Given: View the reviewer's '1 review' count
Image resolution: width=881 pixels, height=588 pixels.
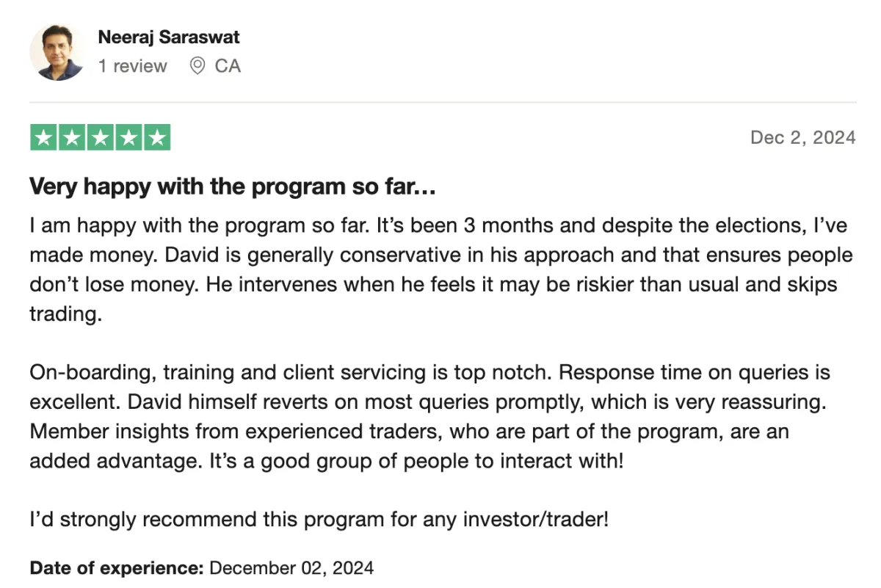Looking at the screenshot, I should point(133,66).
